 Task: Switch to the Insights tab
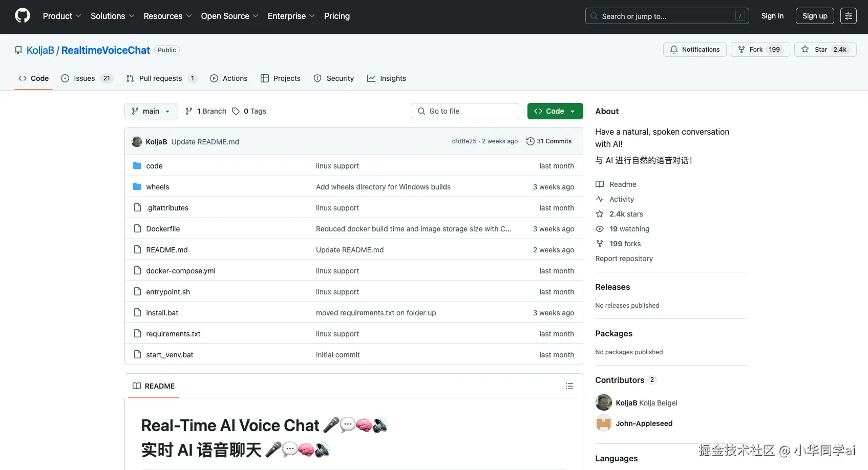click(387, 78)
